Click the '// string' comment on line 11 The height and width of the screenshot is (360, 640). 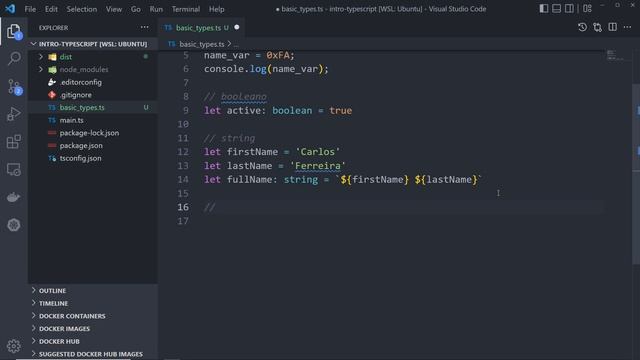(229, 138)
